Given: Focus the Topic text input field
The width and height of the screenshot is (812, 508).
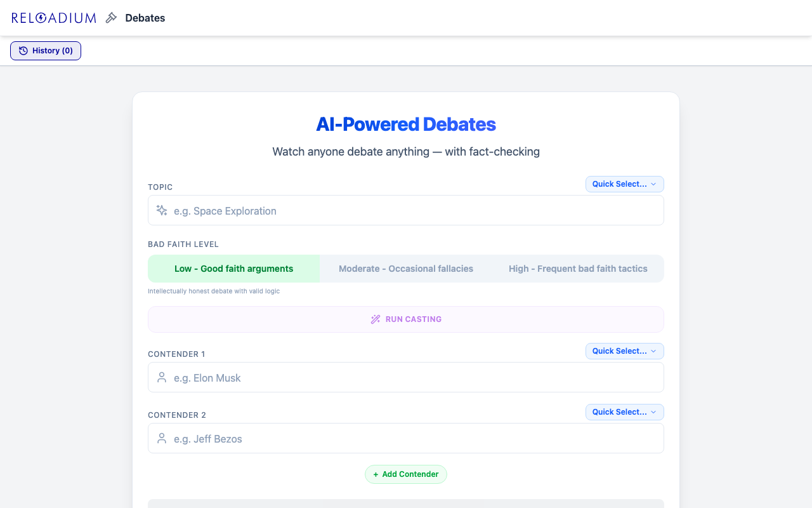Looking at the screenshot, I should [412, 210].
